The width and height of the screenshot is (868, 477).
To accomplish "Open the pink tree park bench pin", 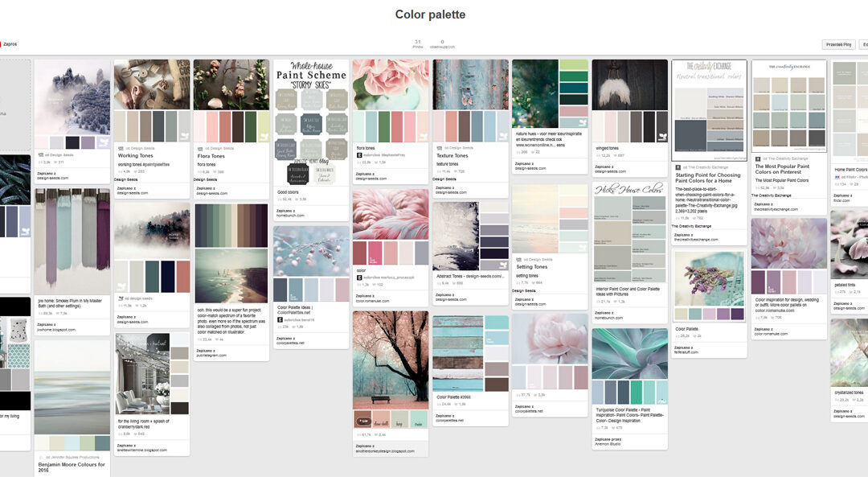I will pos(390,362).
